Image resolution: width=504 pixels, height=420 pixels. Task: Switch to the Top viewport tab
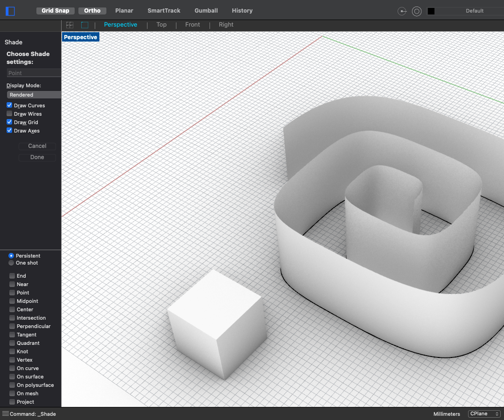click(x=161, y=25)
